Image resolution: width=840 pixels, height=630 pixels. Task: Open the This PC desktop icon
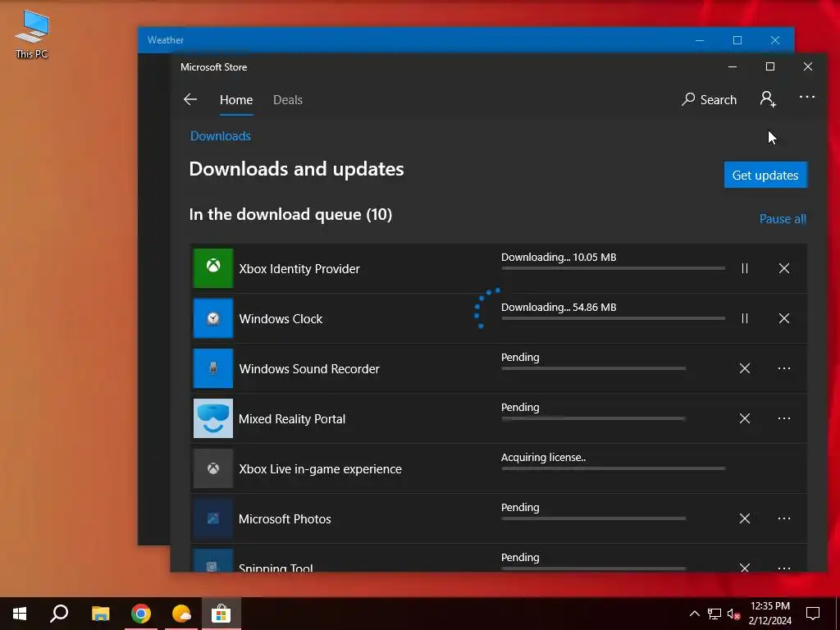[32, 34]
